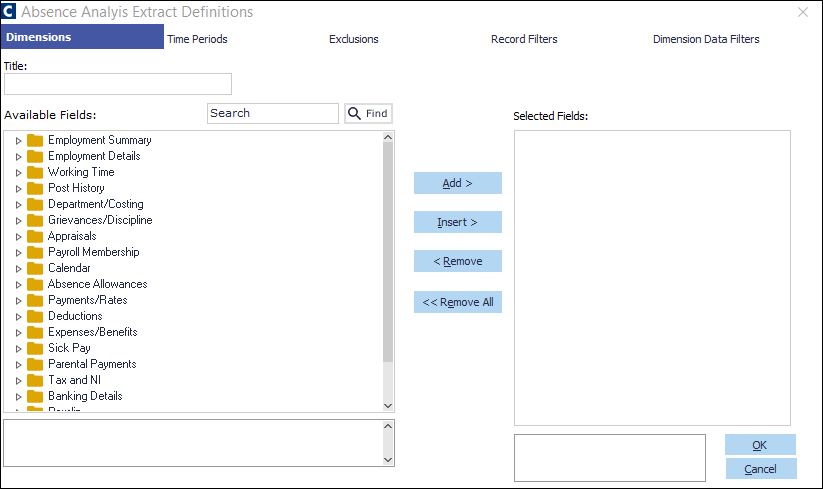This screenshot has width=823, height=489.
Task: Click the Deductions folder icon
Action: coord(35,316)
